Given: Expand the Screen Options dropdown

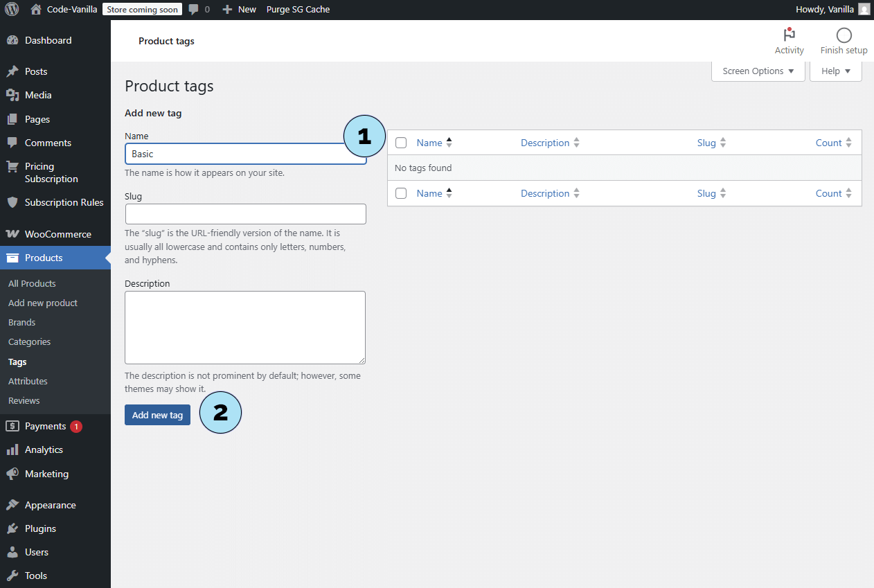Looking at the screenshot, I should pyautogui.click(x=758, y=71).
